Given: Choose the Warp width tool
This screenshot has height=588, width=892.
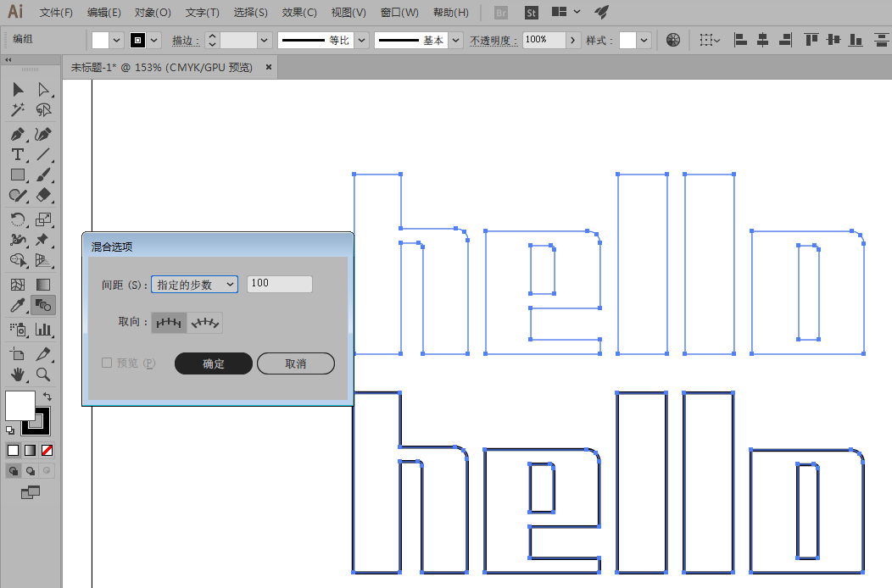Looking at the screenshot, I should (18, 240).
